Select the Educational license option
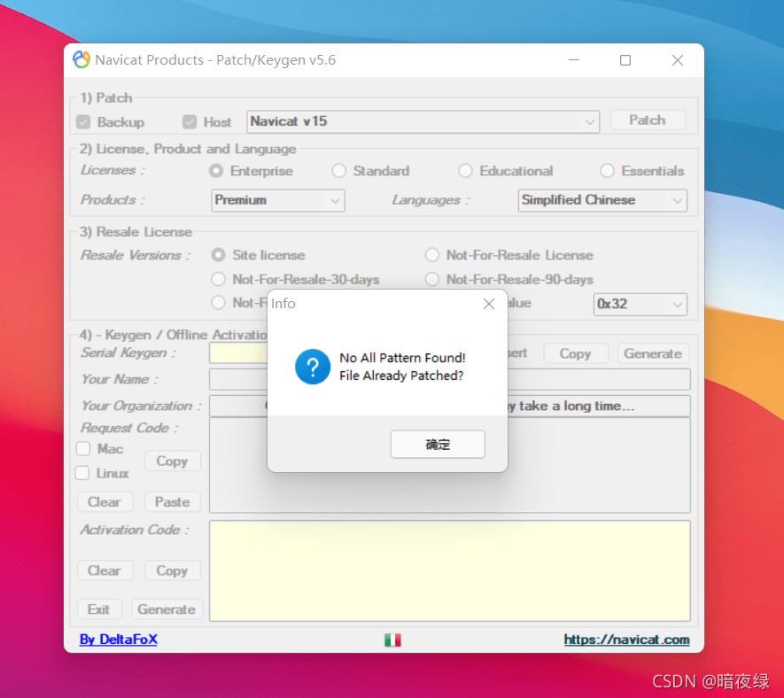Screen dimensions: 784x698 click(465, 171)
